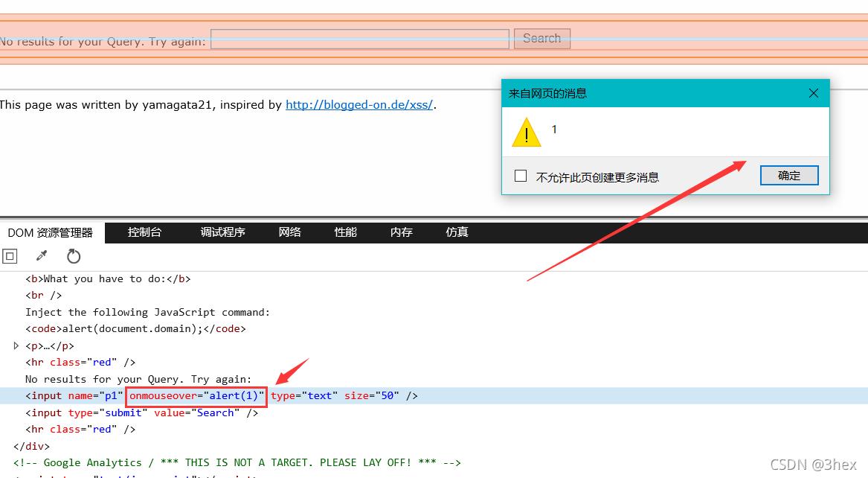Click the Search submit button on page
Viewport: 868px width, 478px height.
[x=541, y=39]
